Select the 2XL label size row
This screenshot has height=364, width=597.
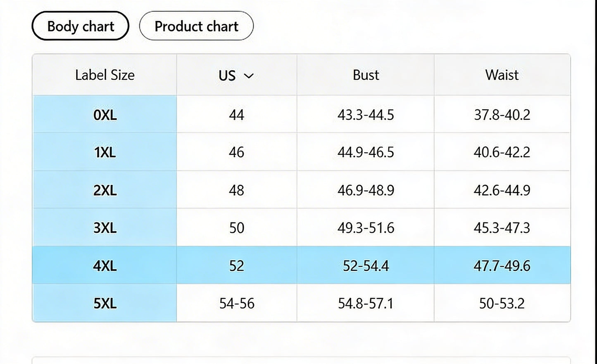(x=105, y=190)
